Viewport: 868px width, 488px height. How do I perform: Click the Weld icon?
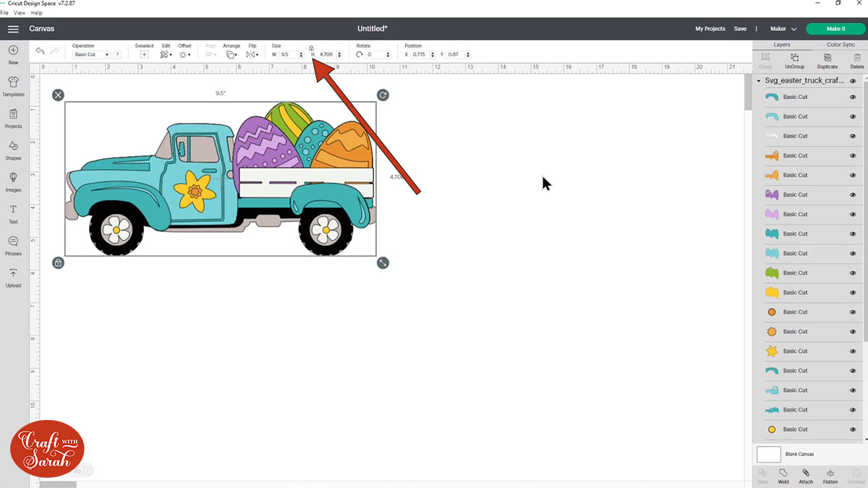[783, 474]
